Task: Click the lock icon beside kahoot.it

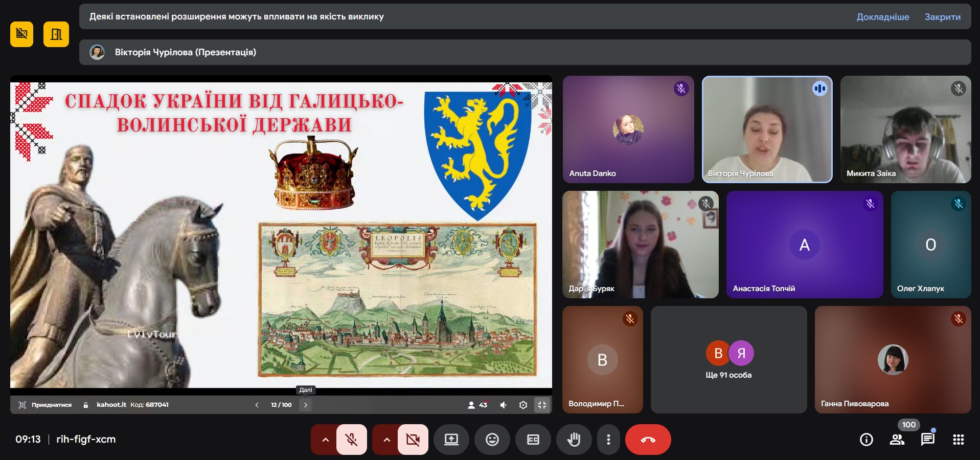Action: click(x=86, y=405)
